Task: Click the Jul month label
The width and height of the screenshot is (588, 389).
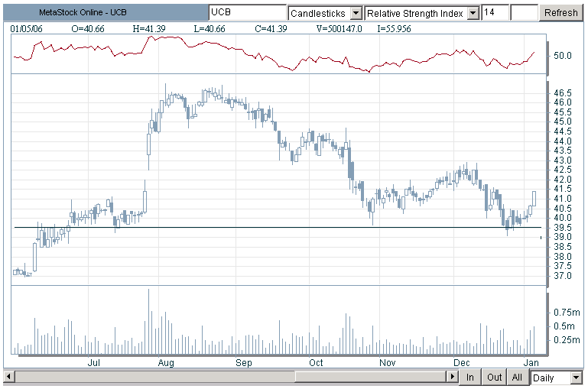Action: point(94,363)
